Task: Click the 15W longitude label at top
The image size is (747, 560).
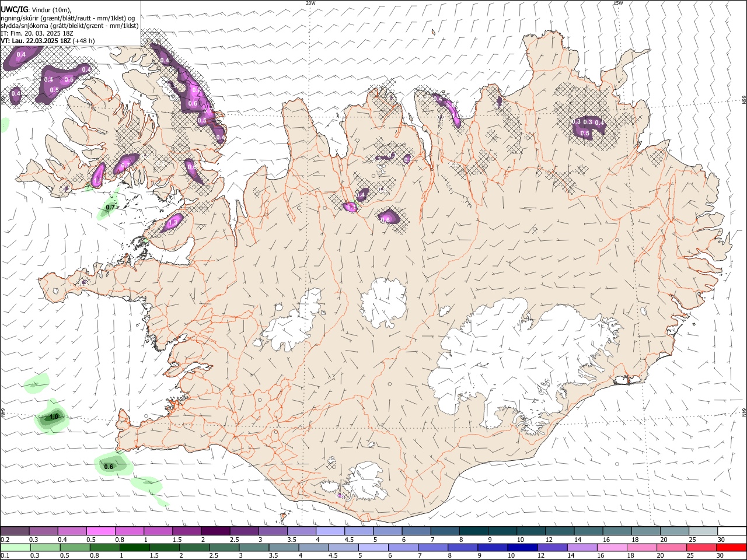Action: (618, 3)
